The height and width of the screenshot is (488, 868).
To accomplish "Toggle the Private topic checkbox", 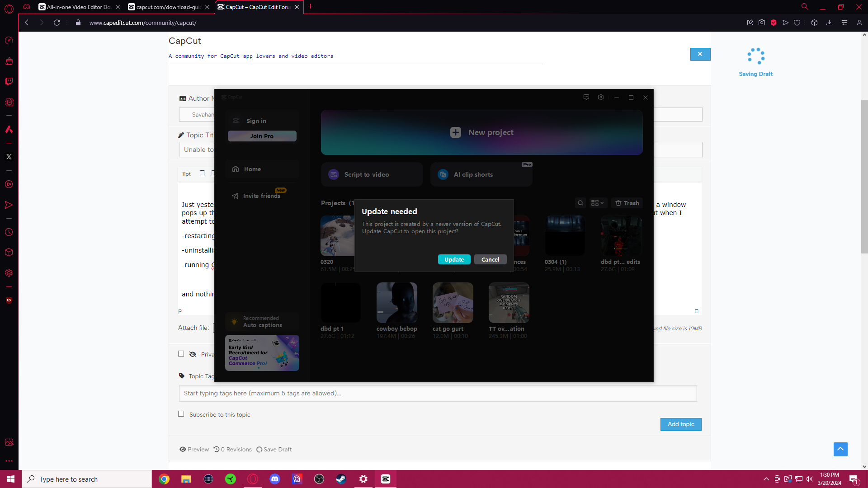I will 181,354.
